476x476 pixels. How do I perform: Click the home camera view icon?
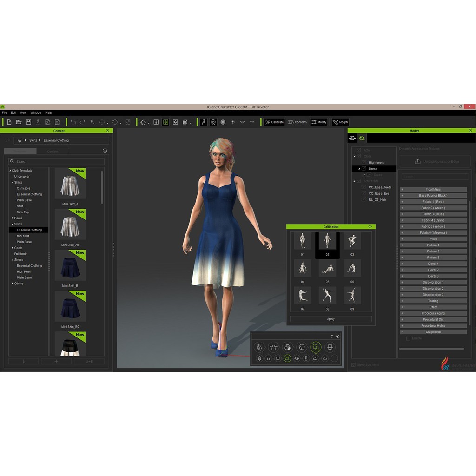[143, 122]
